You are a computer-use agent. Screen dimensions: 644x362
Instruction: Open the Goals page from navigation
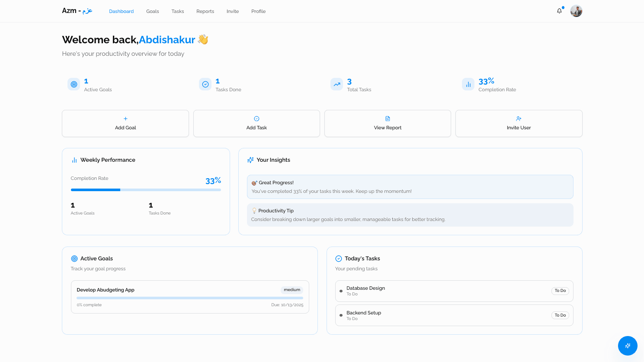coord(152,11)
